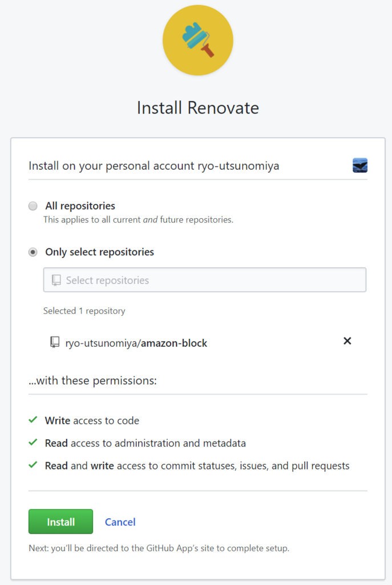392x585 pixels.
Task: Cancel the Renovate installation
Action: (120, 522)
